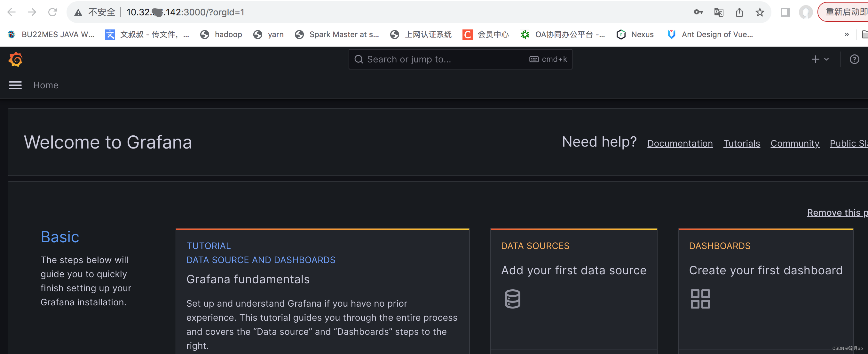Open Create your first dashboard card
Screen dimensions: 868x354
pyautogui.click(x=766, y=291)
